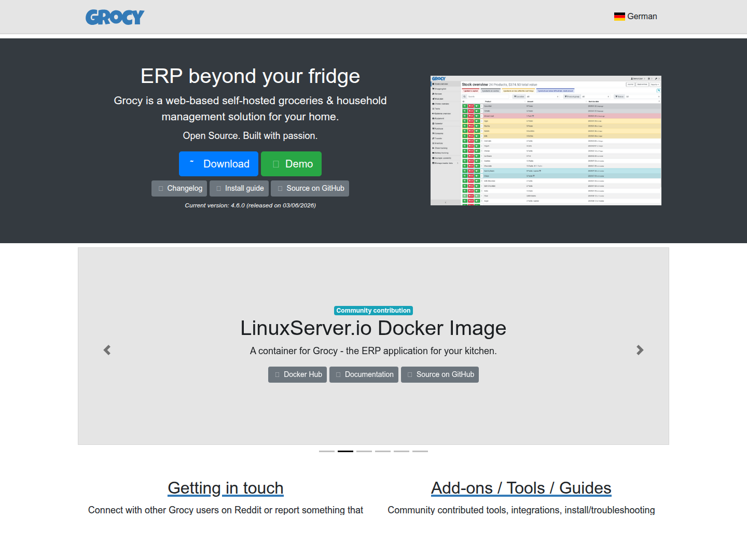Jump to the sixth carousel slide indicator

tap(420, 451)
